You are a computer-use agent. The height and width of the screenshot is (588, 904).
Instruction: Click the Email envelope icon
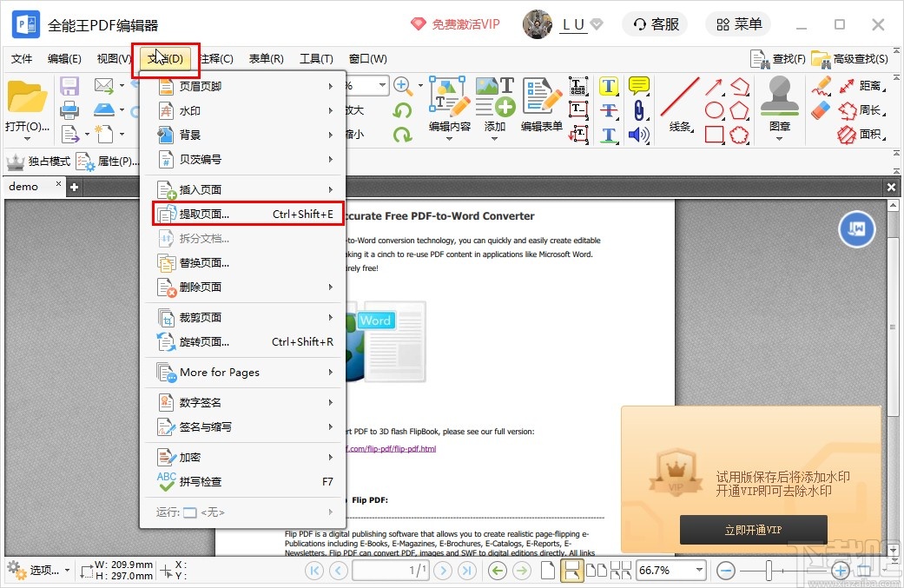pos(104,86)
